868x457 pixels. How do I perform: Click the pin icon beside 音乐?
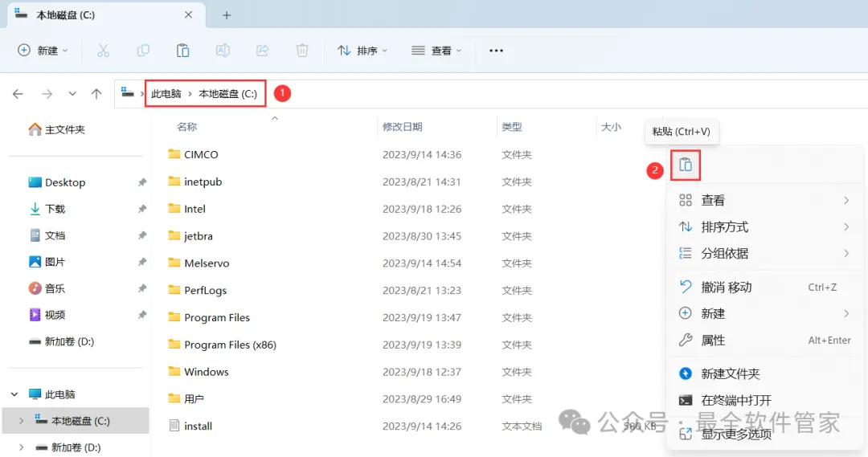pyautogui.click(x=142, y=288)
